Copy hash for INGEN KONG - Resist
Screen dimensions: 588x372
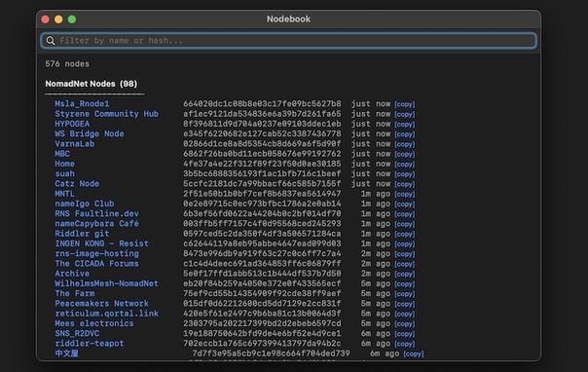point(405,244)
